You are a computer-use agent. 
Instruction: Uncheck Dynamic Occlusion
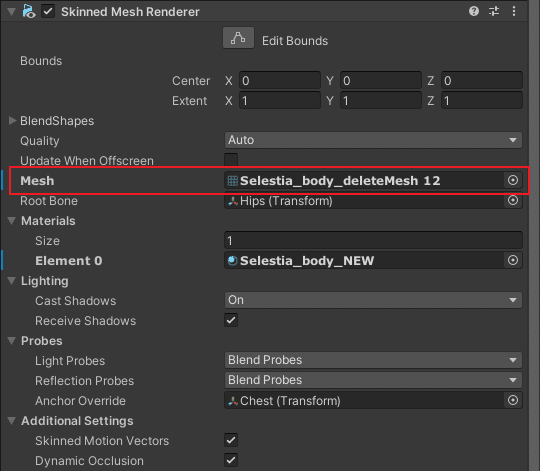click(x=231, y=460)
